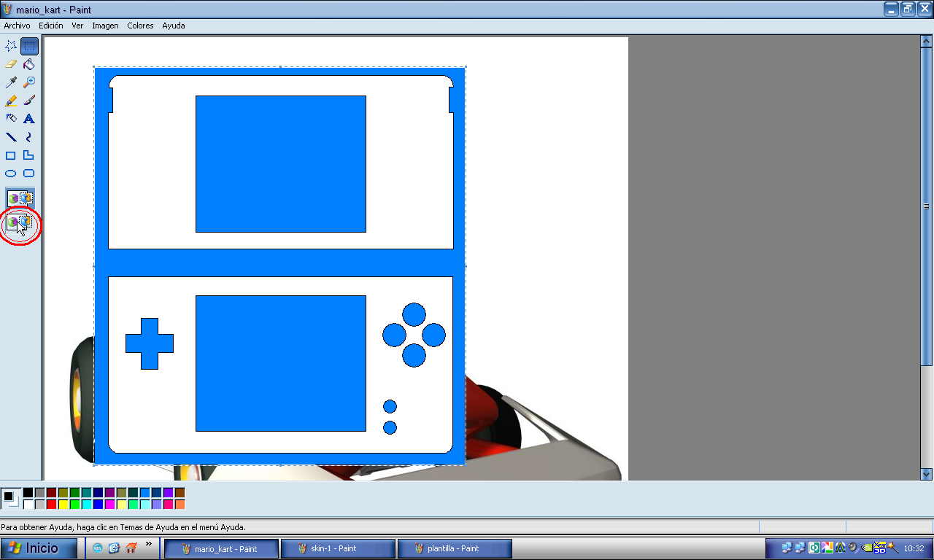Pick the dark red maroon swatch
This screenshot has width=934, height=560.
(51, 493)
